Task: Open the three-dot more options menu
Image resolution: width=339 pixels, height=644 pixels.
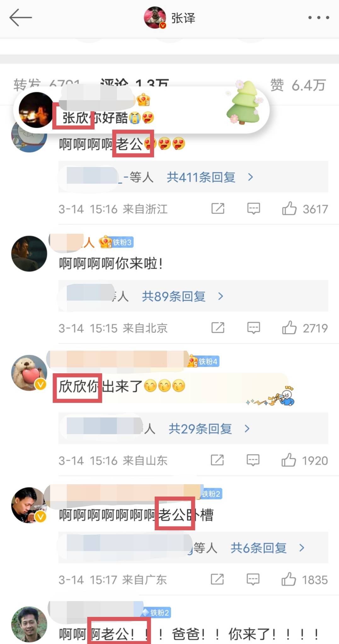Action: pos(319,18)
